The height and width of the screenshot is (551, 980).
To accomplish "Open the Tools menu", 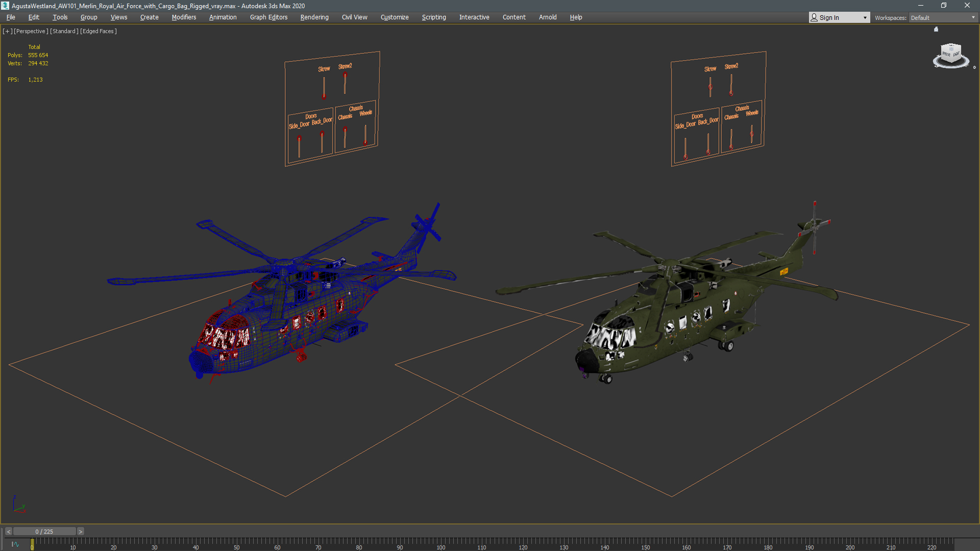I will 60,17.
